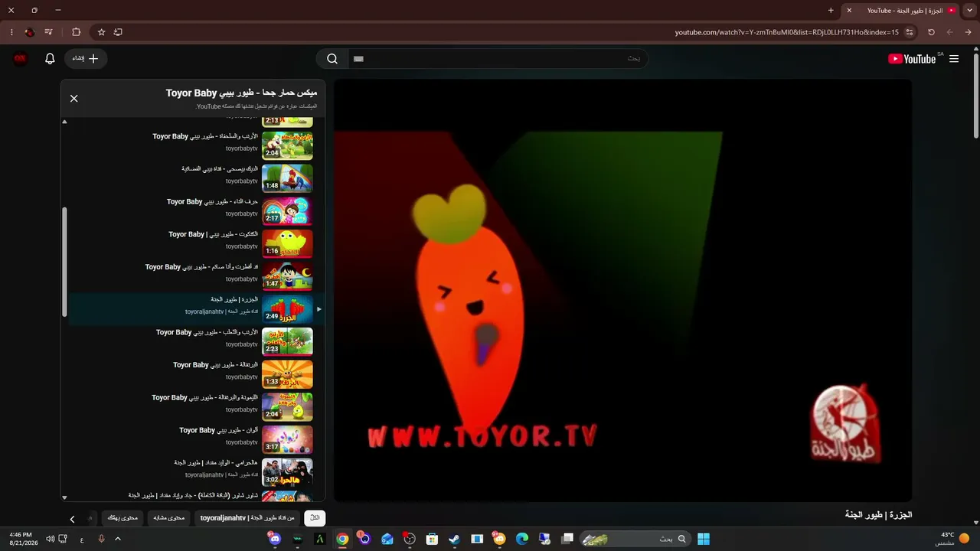Close the Toyor Baby mix playlist panel
This screenshot has height=551, width=980.
[74, 99]
